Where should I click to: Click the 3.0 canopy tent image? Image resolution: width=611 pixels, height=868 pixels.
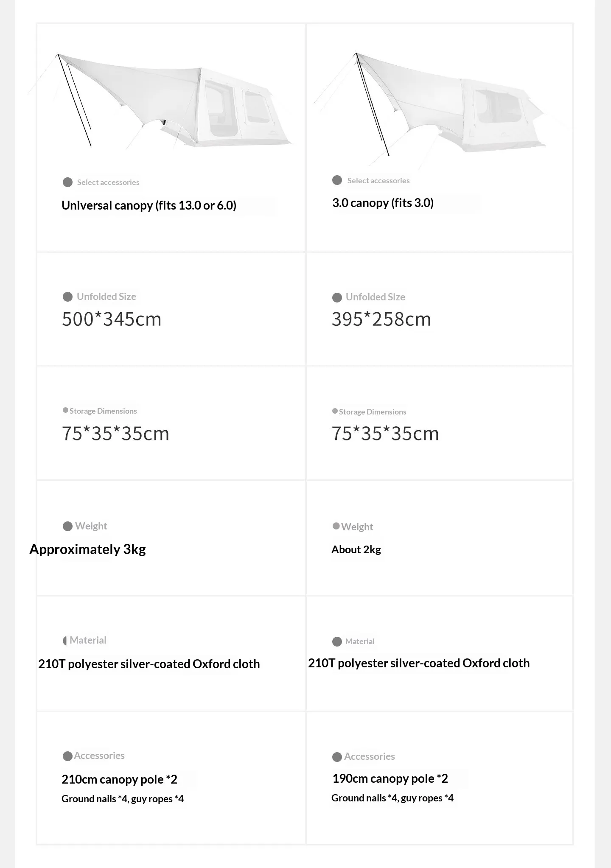point(441,109)
